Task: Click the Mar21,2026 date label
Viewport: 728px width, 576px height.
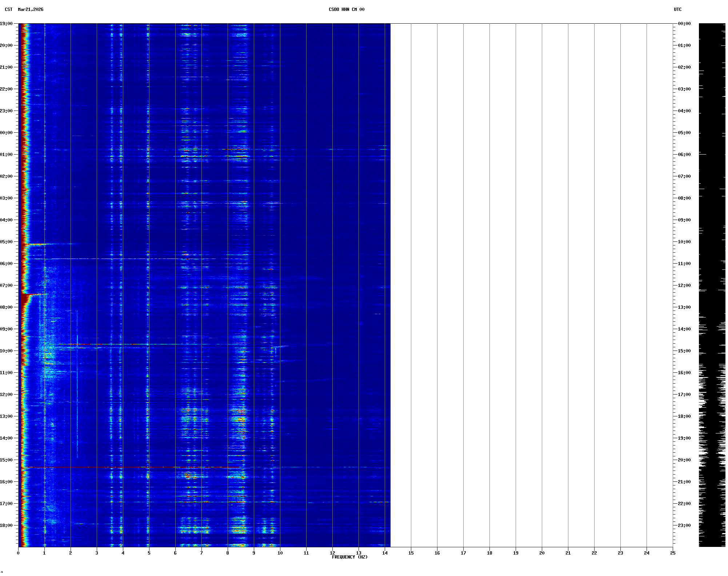Action: pyautogui.click(x=31, y=9)
